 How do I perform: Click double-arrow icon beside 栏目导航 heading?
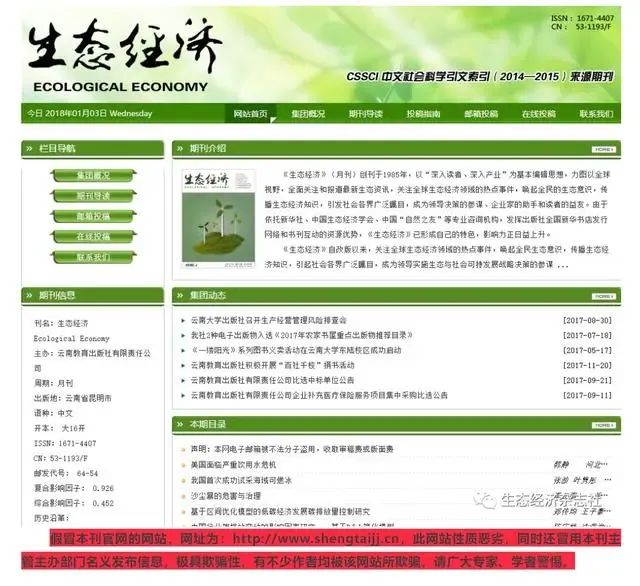click(x=29, y=149)
